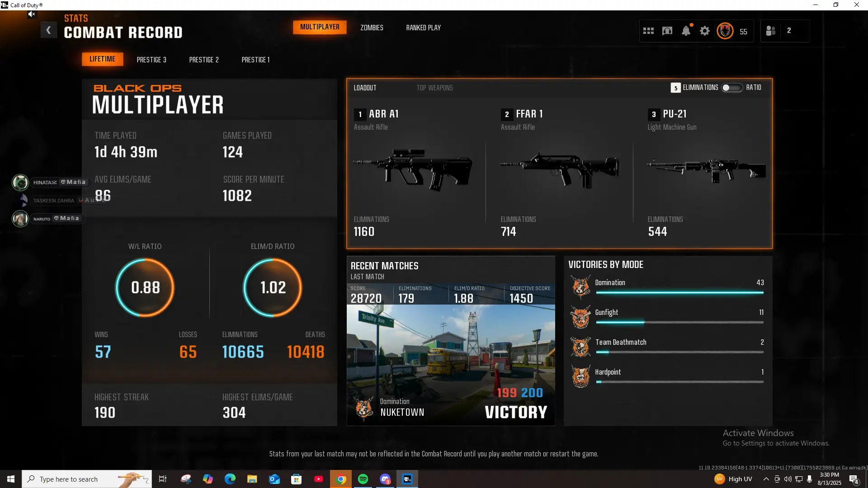Viewport: 868px width, 488px height.
Task: Select the Prestige 1 stats tab
Action: (255, 60)
